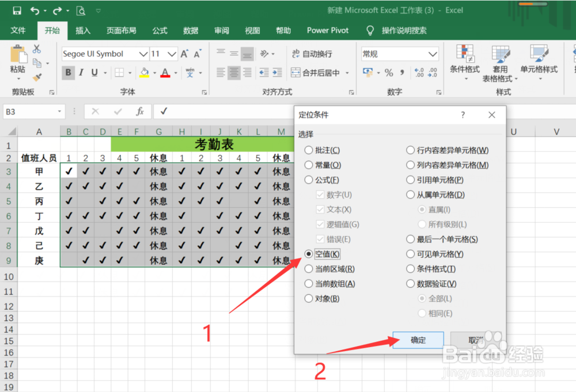Screen dimensions: 576x392
Task: Select the 当前数组(A) radio option
Action: click(x=329, y=284)
